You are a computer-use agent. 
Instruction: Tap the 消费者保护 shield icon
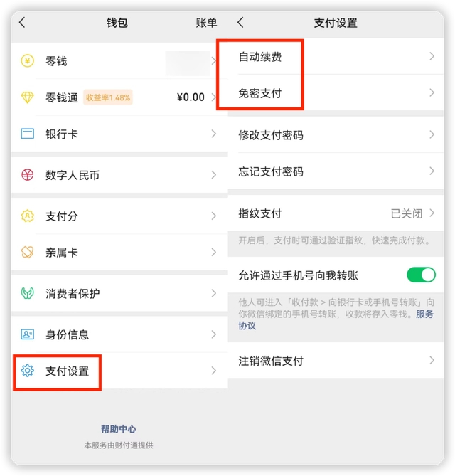[28, 293]
